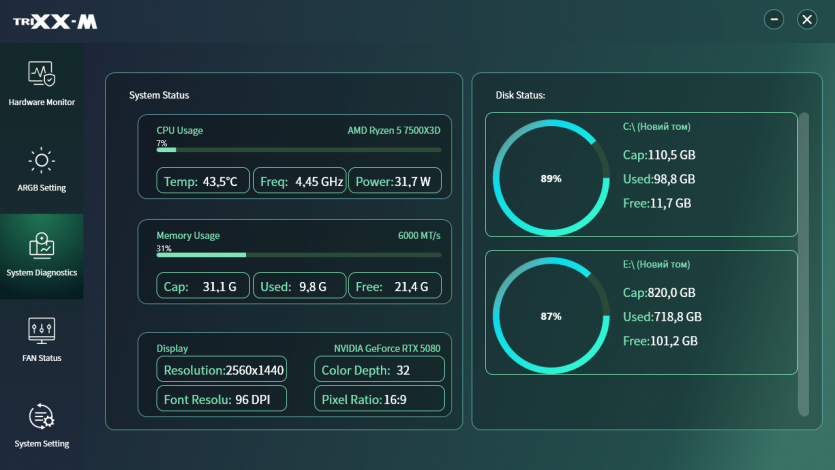This screenshot has height=470, width=835.
Task: Click the E: drive 87% usage ring
Action: point(551,316)
